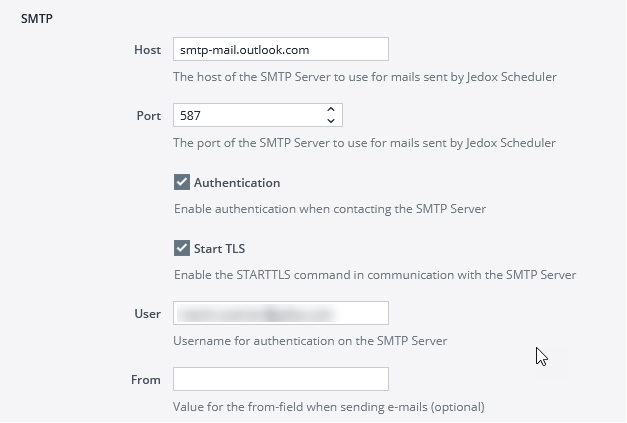Decrease the Port value with down arrow
This screenshot has height=423, width=627.
point(331,121)
